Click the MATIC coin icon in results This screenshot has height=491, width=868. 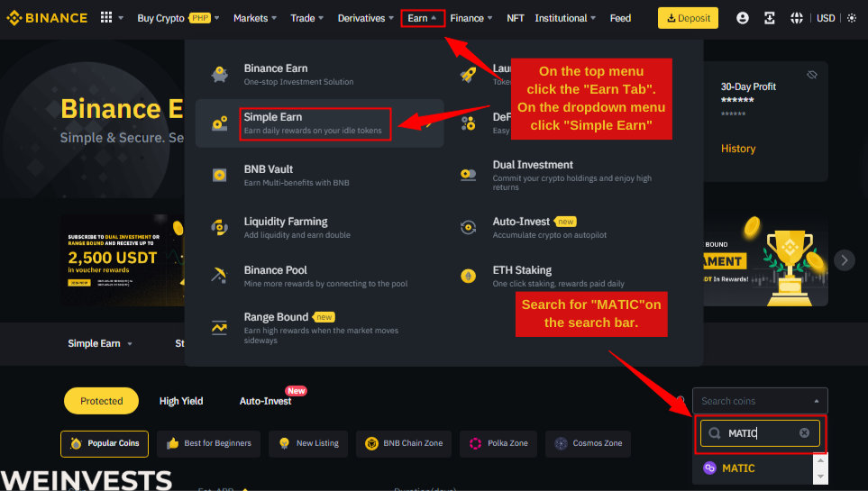709,468
